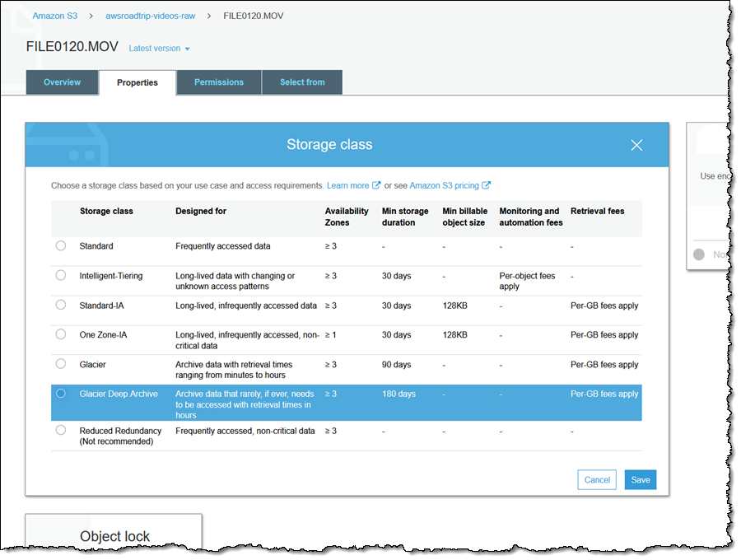Click the Standard-IA class name

point(101,306)
